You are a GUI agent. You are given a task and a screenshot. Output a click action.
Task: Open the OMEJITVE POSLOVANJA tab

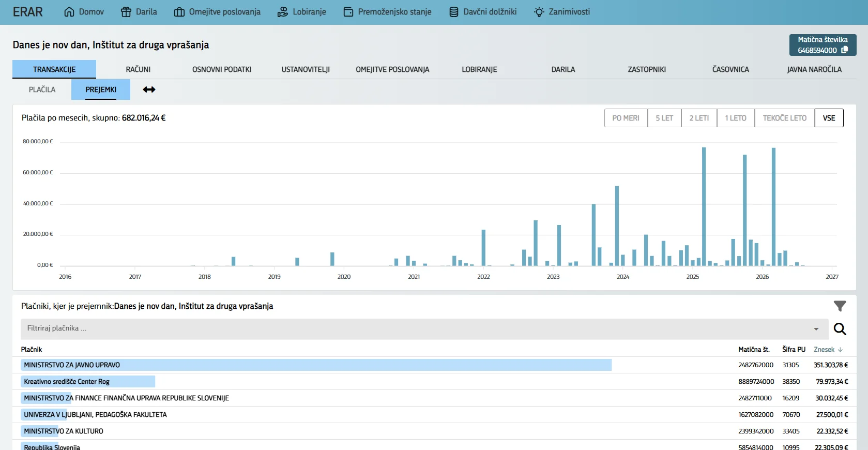[392, 69]
